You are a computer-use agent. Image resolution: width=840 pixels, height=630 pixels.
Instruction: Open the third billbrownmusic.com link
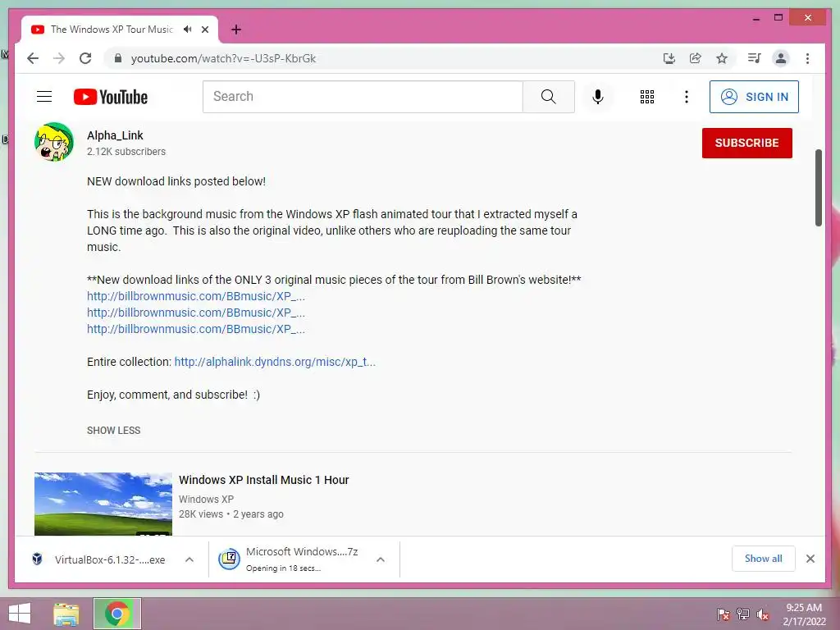pos(196,329)
